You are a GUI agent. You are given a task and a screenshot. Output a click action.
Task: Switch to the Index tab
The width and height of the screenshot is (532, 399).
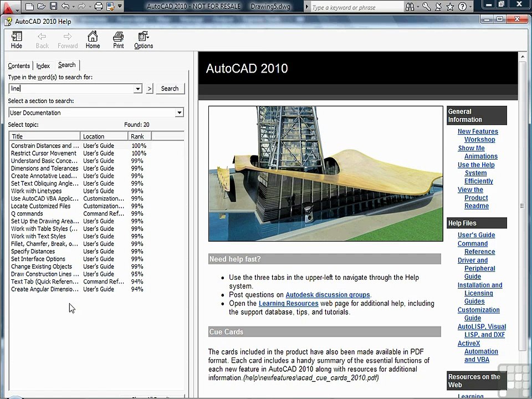pyautogui.click(x=43, y=66)
